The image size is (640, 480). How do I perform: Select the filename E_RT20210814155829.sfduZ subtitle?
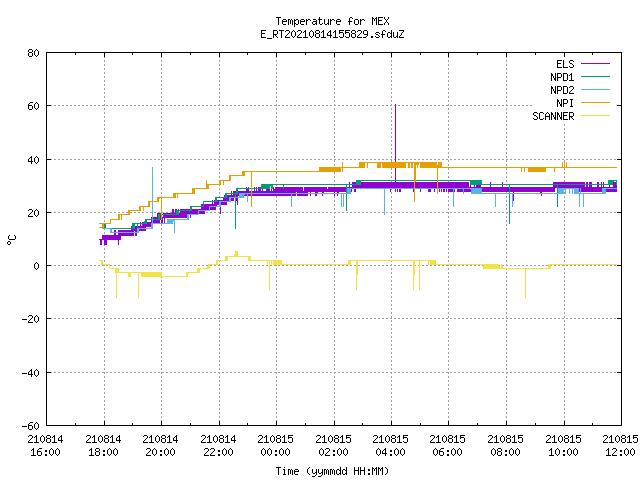(332, 34)
